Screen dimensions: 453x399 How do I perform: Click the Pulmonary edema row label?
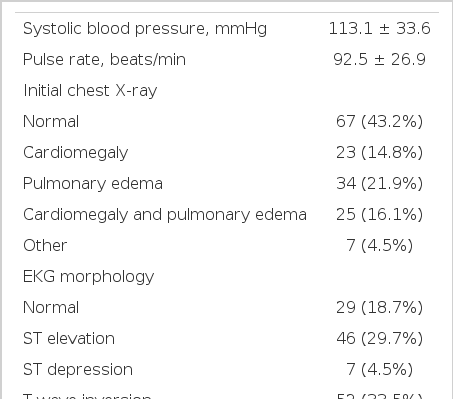tap(93, 184)
